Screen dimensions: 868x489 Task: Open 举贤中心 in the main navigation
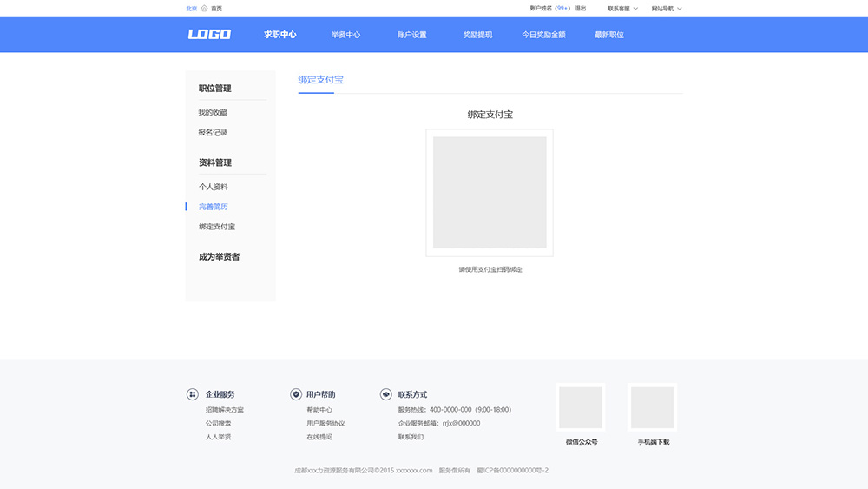click(x=345, y=35)
